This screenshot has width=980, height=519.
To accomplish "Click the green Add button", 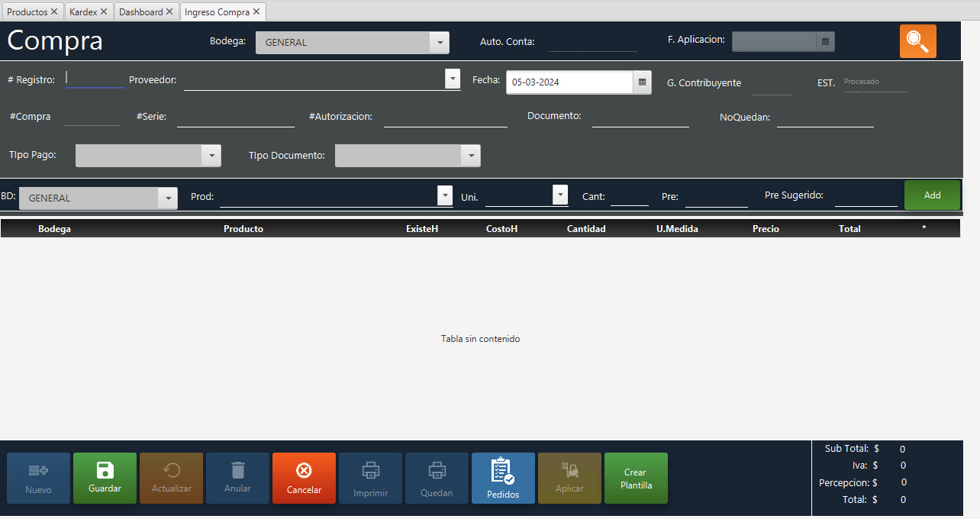I will (932, 195).
